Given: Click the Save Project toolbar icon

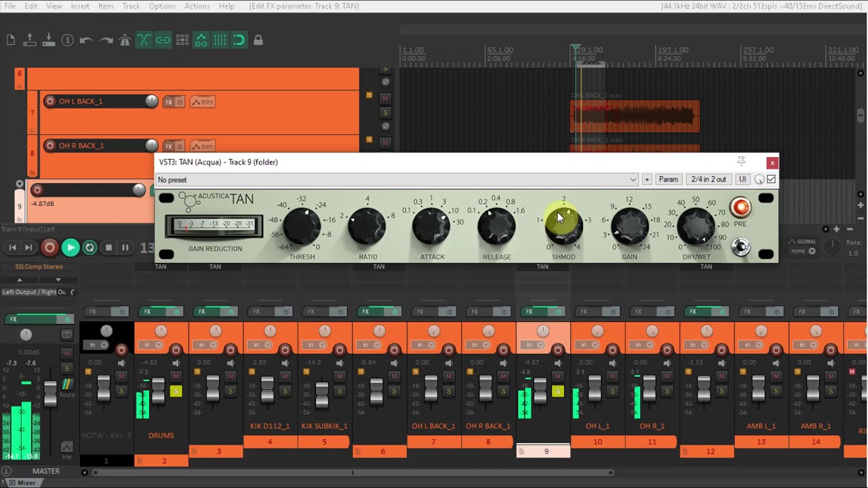Looking at the screenshot, I should click(x=49, y=41).
